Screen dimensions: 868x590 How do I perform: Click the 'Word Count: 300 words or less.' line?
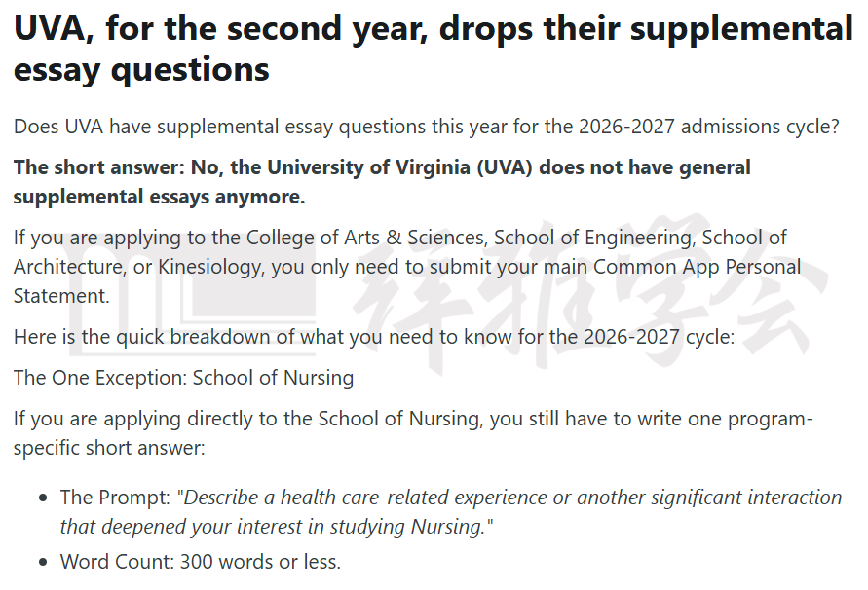tap(201, 562)
